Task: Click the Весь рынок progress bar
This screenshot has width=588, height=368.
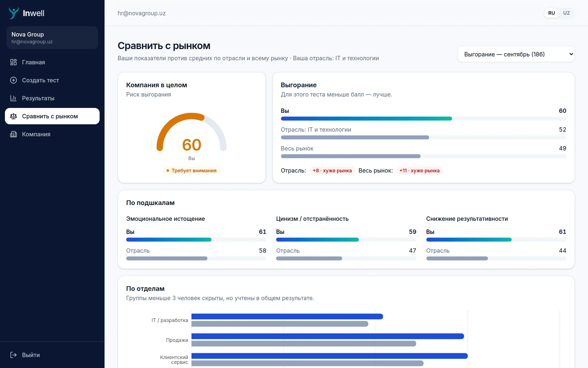Action: pyautogui.click(x=423, y=156)
